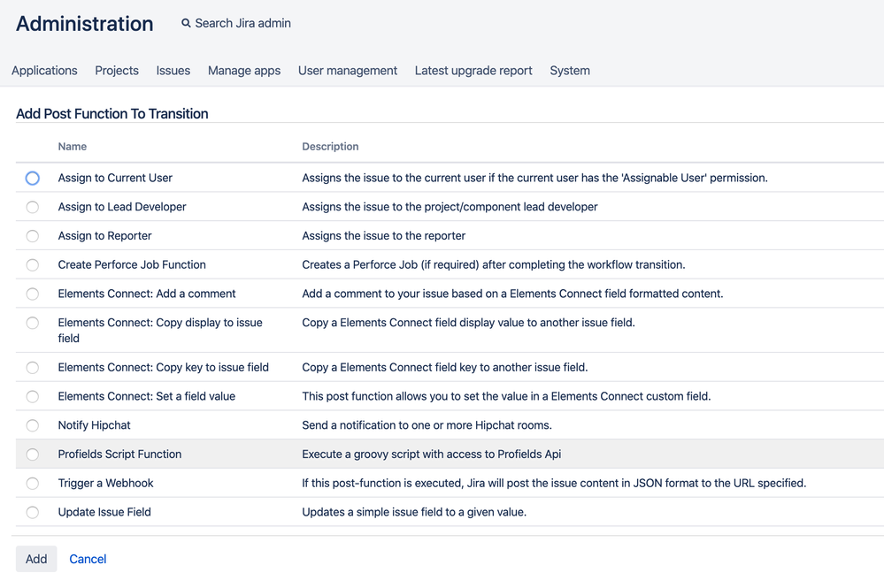Open the System menu
Screen dimensions: 884x588
coord(569,71)
